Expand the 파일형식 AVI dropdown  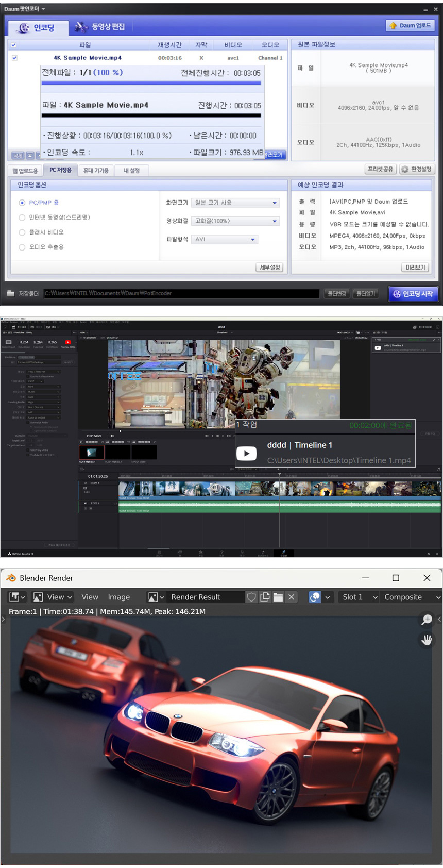click(225, 239)
